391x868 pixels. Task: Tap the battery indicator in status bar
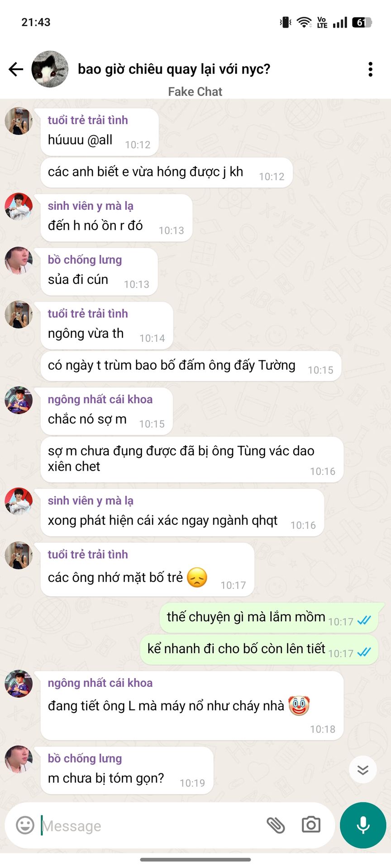[x=362, y=22]
